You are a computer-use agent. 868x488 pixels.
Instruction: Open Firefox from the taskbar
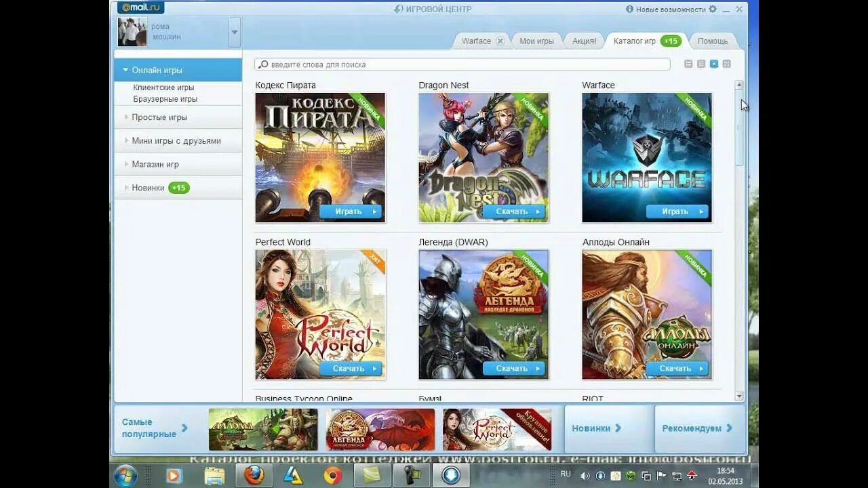[254, 476]
